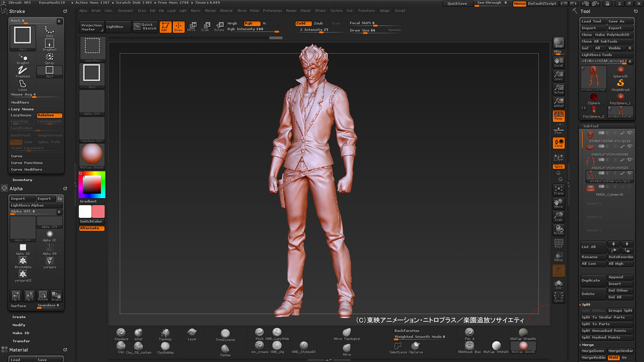The width and height of the screenshot is (644, 362).
Task: Expand the Modify section under Alpha
Action: 19,325
